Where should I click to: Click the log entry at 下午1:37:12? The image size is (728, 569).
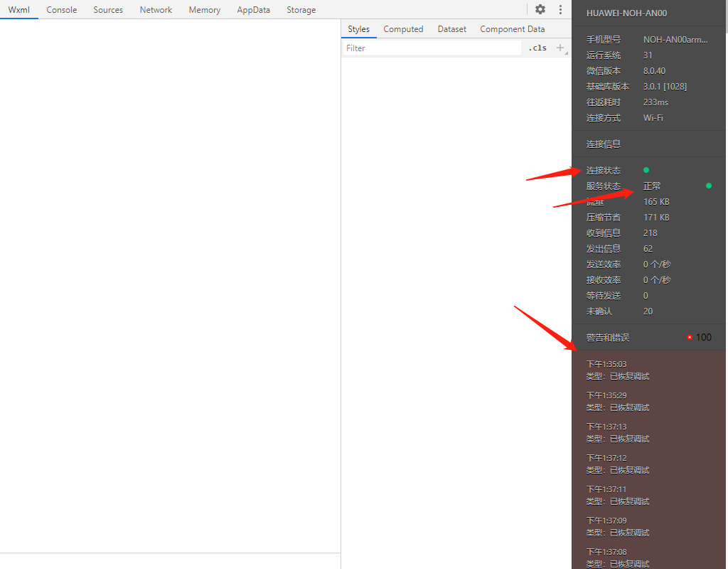[x=618, y=464]
